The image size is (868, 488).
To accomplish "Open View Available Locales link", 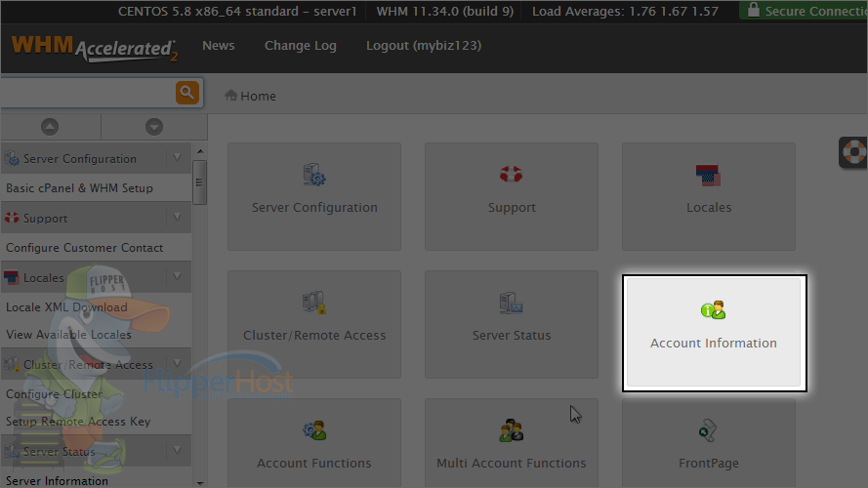I will pos(68,335).
